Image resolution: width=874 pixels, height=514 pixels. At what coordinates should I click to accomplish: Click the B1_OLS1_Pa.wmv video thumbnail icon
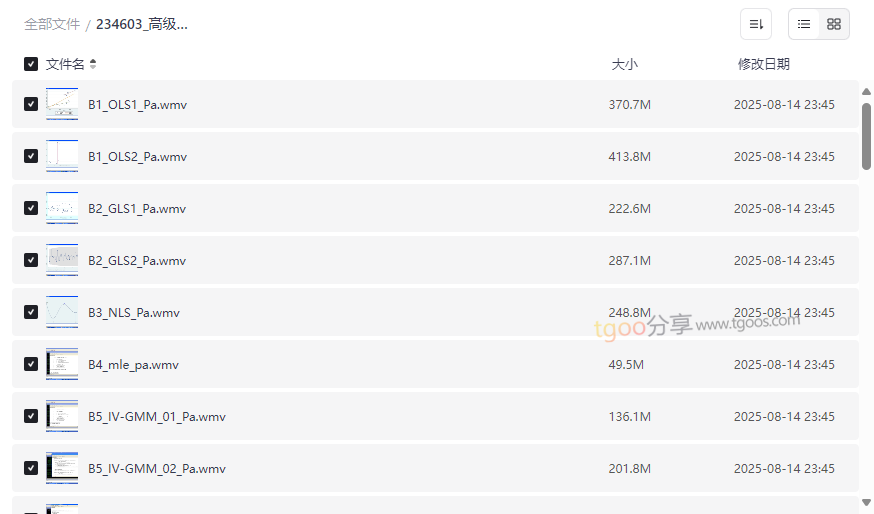[62, 104]
